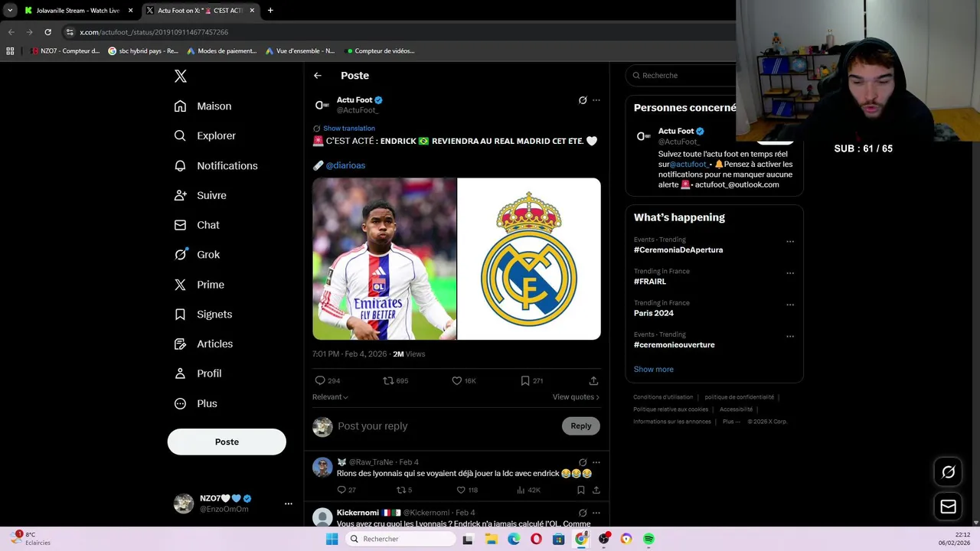This screenshot has height=551, width=980.
Task: Open sbc hybrid pays bookmark
Action: [x=143, y=51]
